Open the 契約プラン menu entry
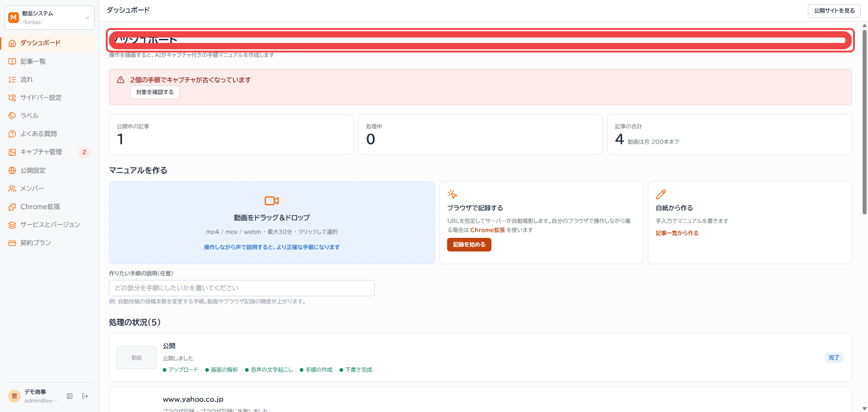Screen dimensions: 868x412 [x=50, y=243]
